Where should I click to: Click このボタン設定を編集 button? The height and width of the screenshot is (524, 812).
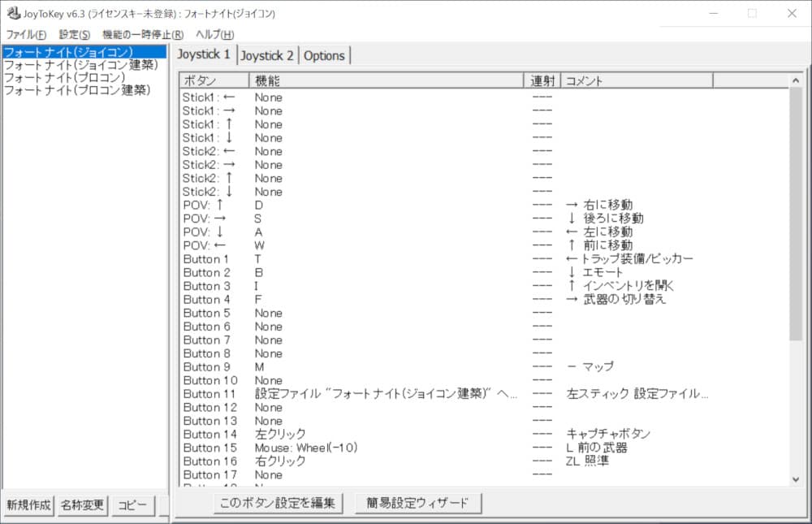pos(278,503)
